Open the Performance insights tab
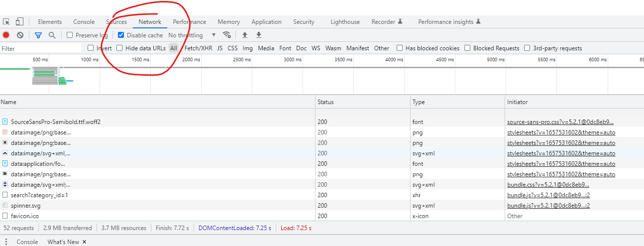 449,22
